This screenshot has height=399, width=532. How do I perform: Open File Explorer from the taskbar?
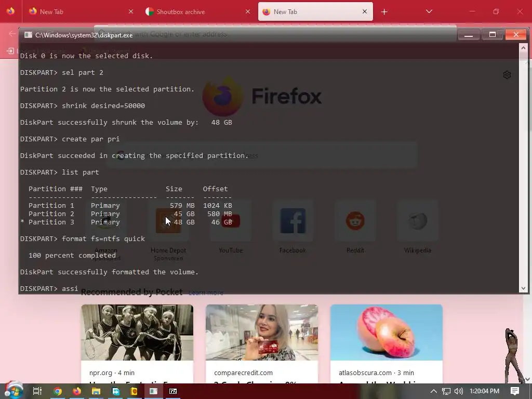click(x=96, y=391)
